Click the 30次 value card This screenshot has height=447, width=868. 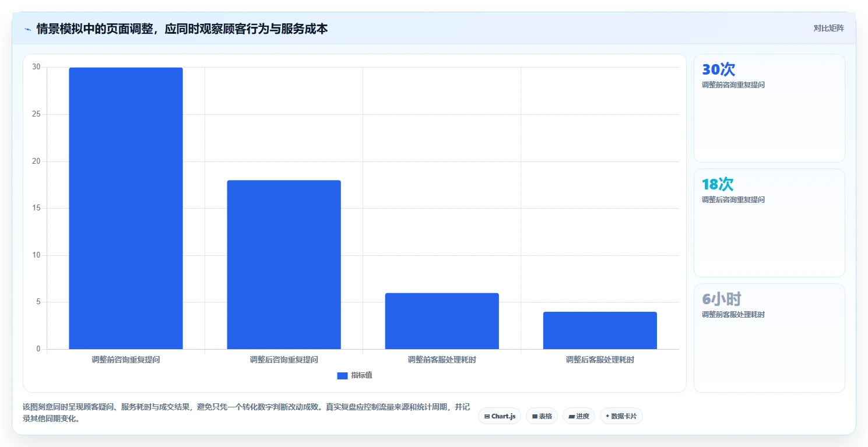[769, 108]
